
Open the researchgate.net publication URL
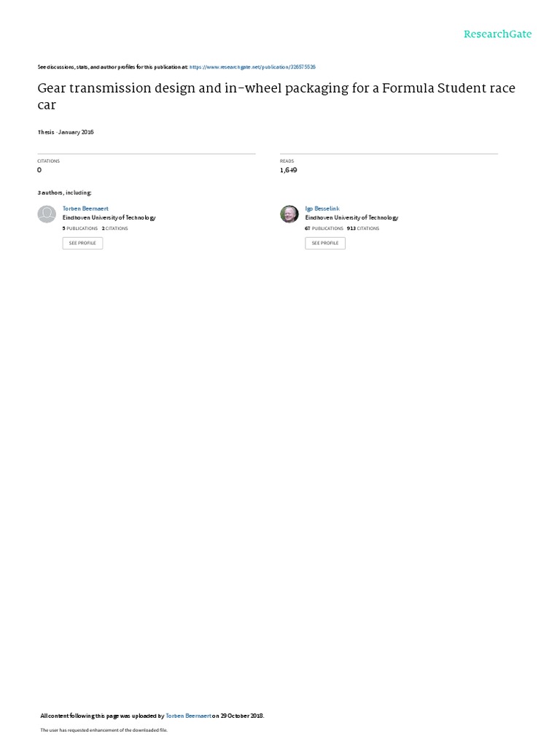[x=252, y=67]
